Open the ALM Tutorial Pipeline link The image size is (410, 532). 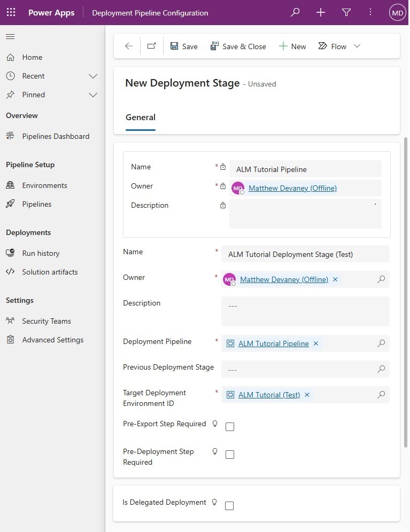coord(274,343)
